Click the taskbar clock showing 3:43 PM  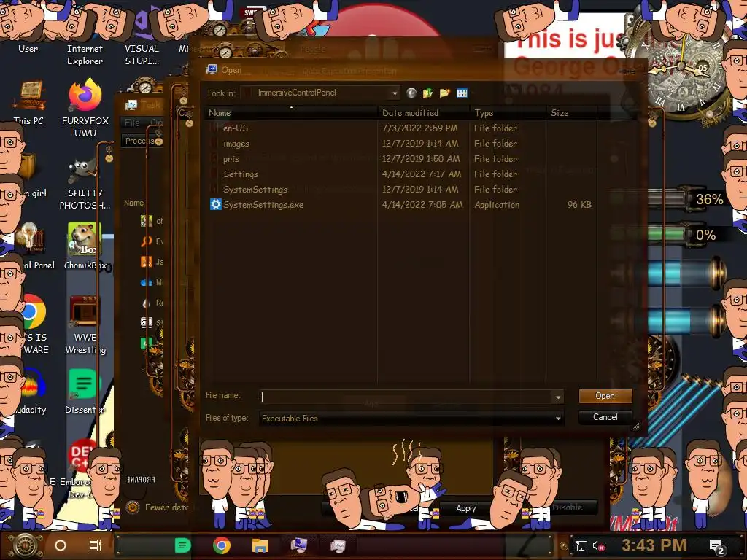point(654,545)
